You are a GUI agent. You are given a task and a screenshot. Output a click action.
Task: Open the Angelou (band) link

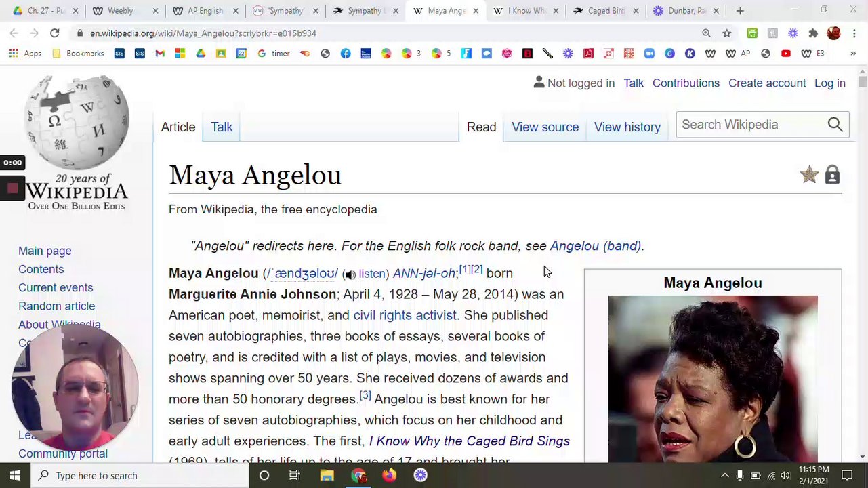pos(596,246)
